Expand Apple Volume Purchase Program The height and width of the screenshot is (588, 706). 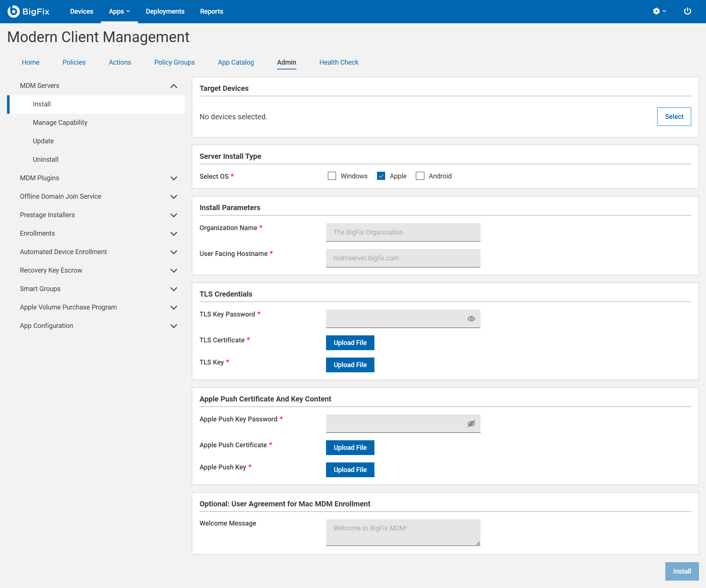[x=174, y=307]
